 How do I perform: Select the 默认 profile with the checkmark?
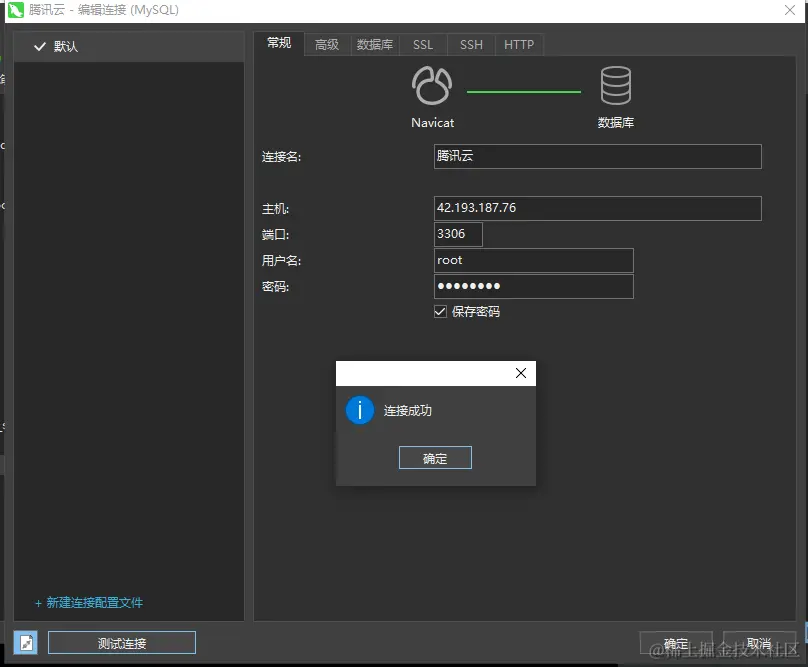[x=129, y=47]
